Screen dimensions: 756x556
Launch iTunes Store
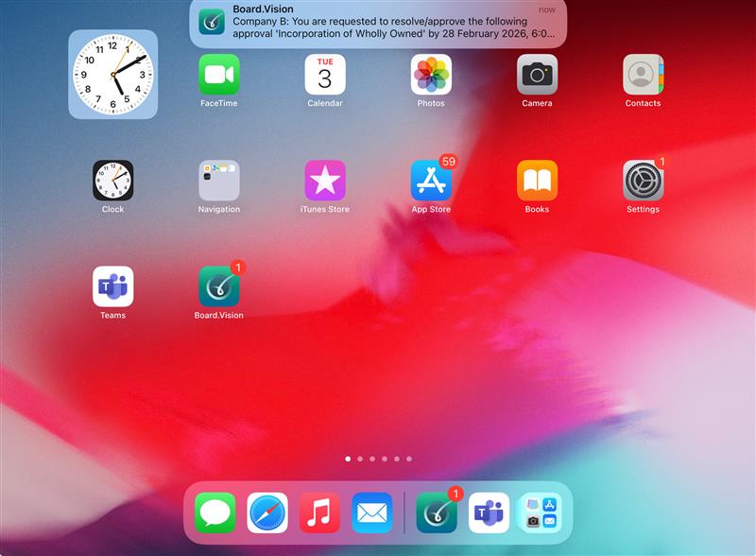(325, 181)
